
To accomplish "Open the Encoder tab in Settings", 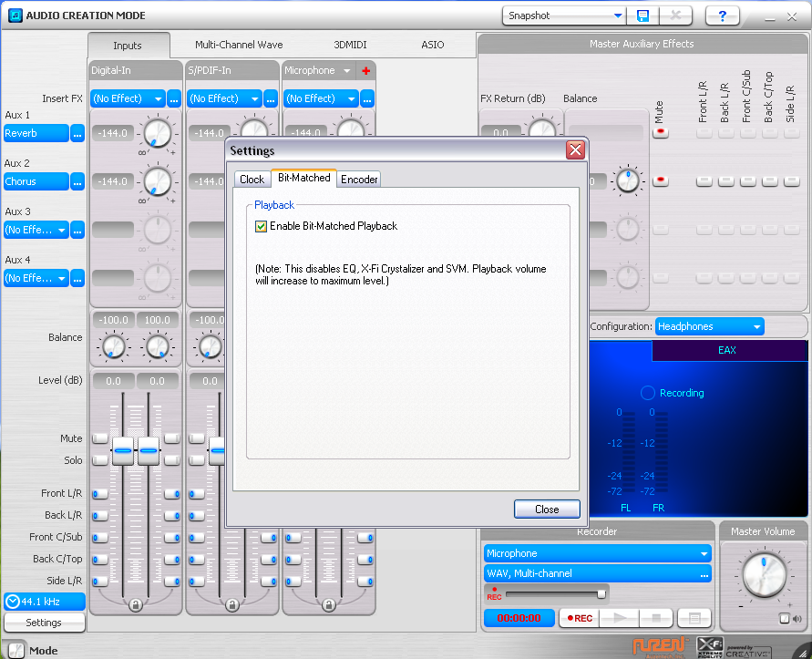I will 359,180.
